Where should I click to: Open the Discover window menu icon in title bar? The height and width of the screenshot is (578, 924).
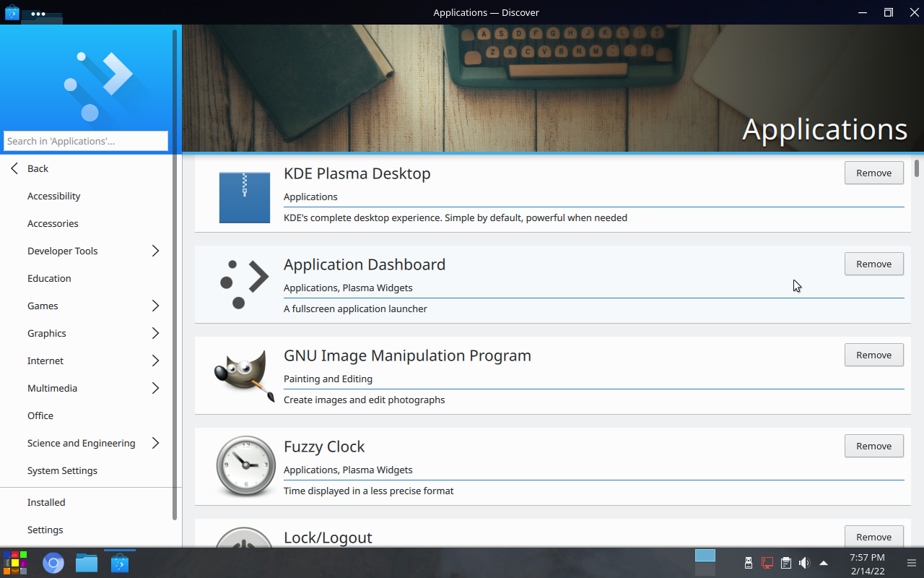[12, 12]
